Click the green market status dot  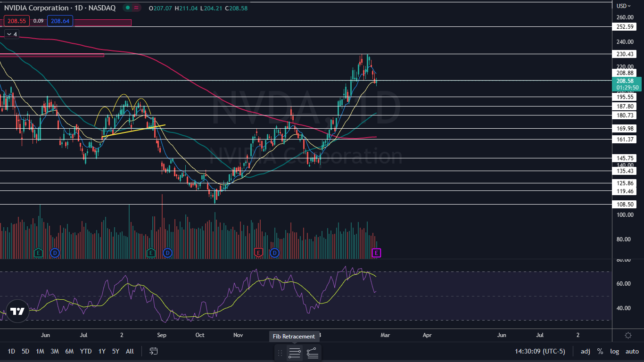pos(127,8)
